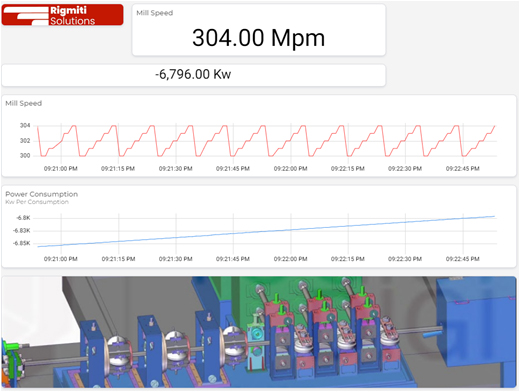Click the Mill Speed chart title

pyautogui.click(x=24, y=103)
